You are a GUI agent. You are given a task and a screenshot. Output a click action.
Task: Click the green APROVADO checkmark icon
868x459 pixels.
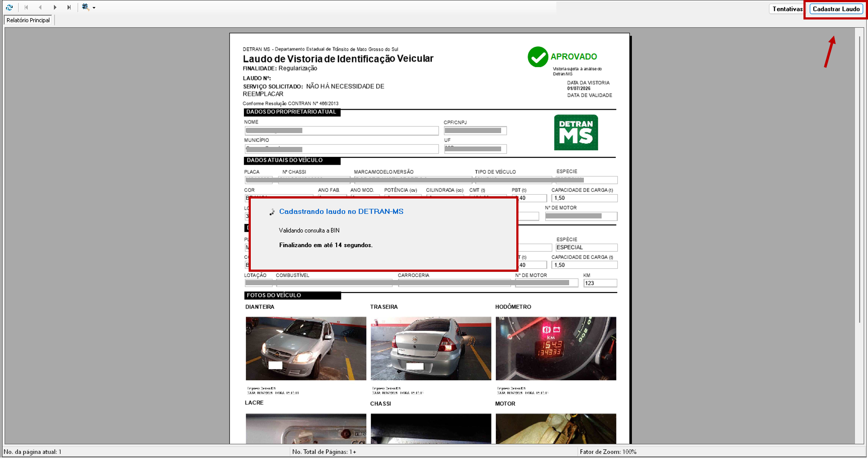[538, 57]
